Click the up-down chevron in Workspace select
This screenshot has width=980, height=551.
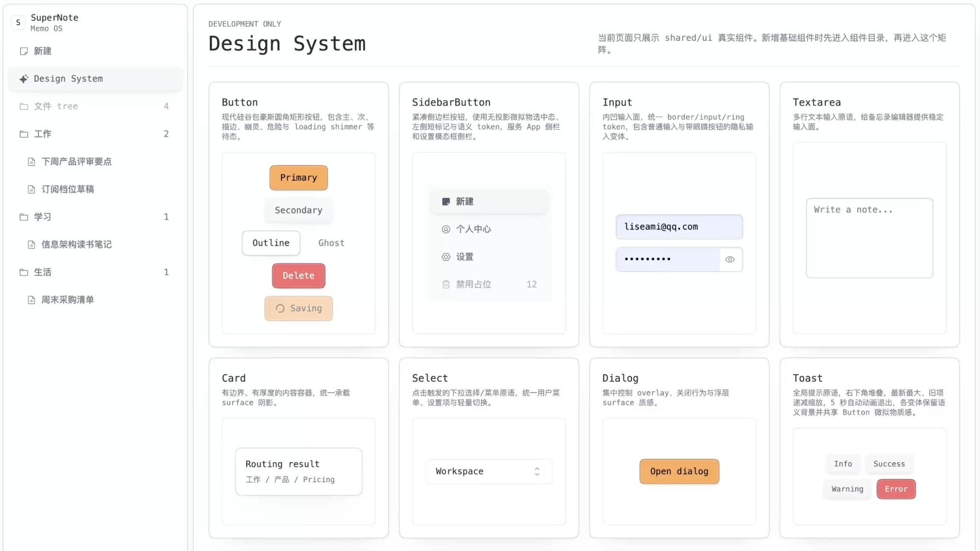537,472
